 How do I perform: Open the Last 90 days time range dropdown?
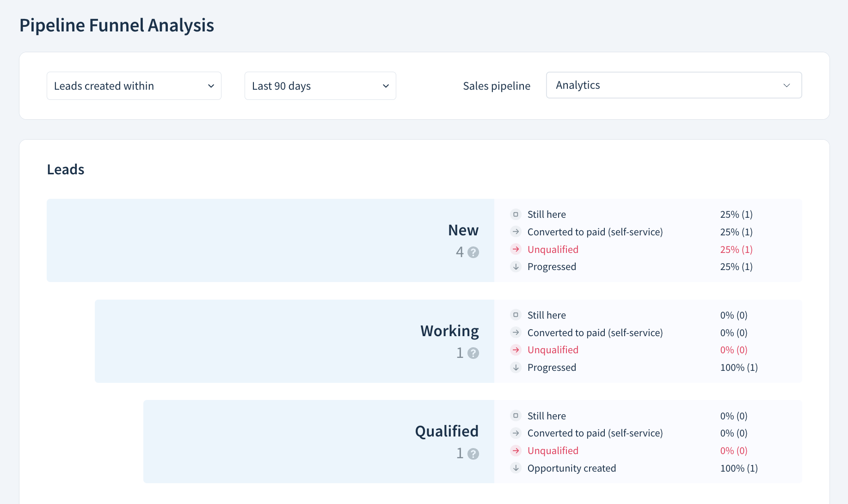320,86
